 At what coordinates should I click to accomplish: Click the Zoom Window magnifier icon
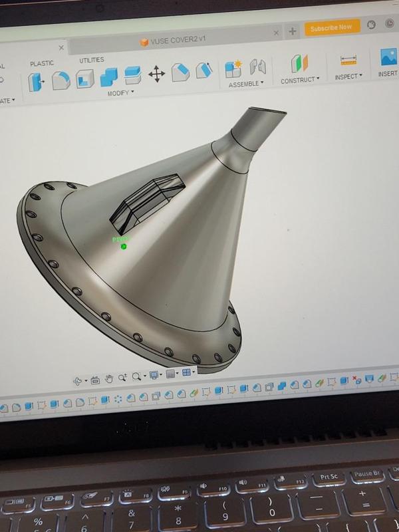click(x=136, y=376)
